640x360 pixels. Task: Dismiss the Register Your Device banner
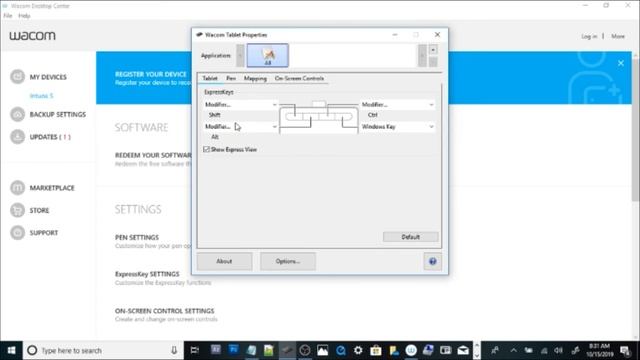(x=620, y=63)
